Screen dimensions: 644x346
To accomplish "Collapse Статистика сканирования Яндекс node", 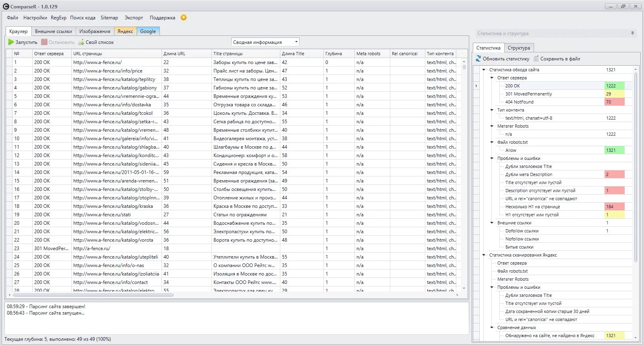I will point(484,255).
